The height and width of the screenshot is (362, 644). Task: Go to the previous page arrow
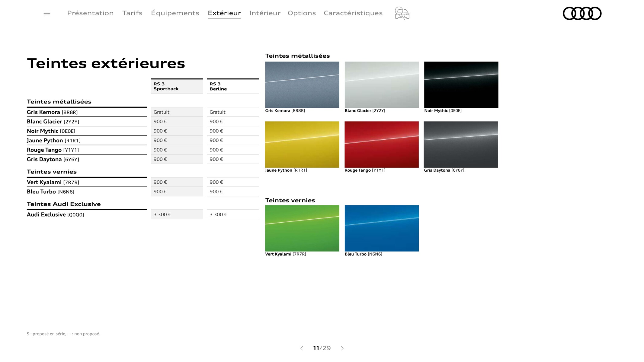click(x=301, y=348)
